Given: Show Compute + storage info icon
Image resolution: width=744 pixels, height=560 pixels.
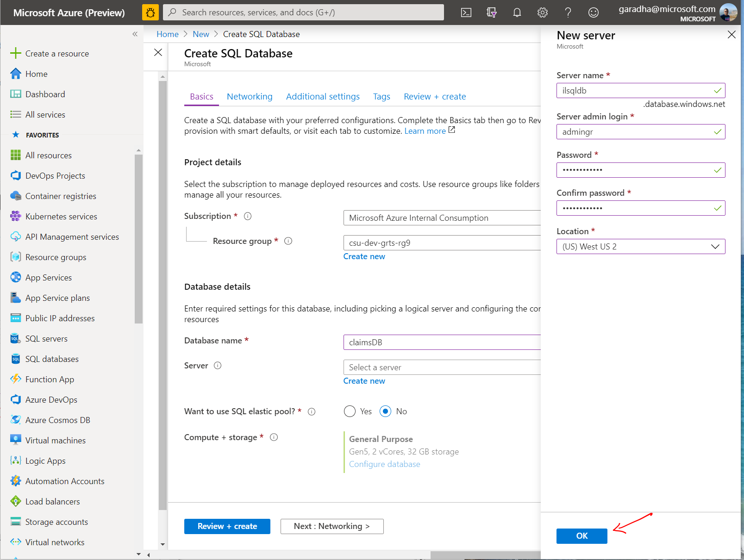Looking at the screenshot, I should coord(274,437).
